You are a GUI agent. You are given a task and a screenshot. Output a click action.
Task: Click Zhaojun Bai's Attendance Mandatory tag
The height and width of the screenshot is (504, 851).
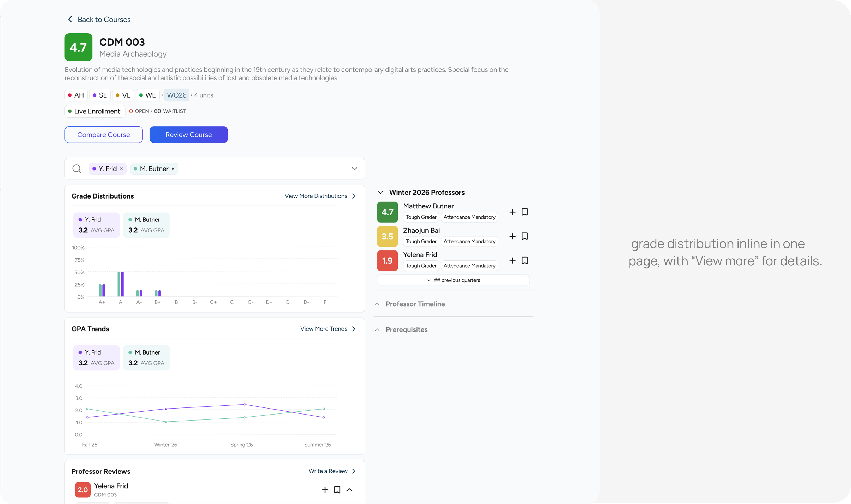tap(469, 242)
